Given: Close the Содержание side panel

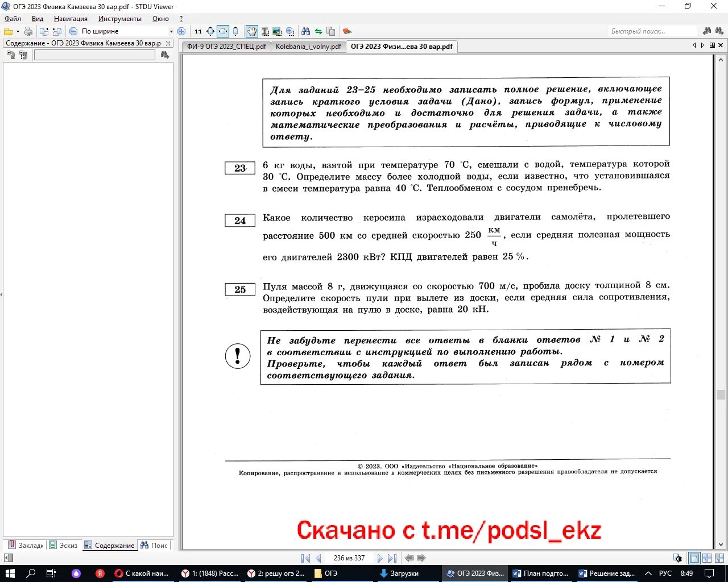Looking at the screenshot, I should click(168, 43).
